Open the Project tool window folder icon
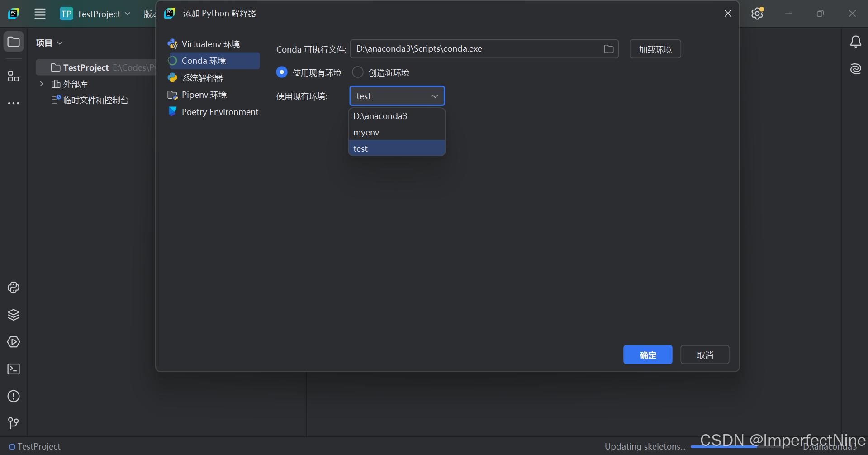The height and width of the screenshot is (455, 868). pos(14,42)
